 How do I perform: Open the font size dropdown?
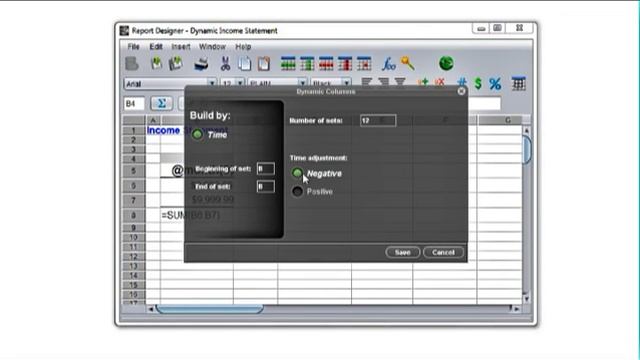pos(240,83)
